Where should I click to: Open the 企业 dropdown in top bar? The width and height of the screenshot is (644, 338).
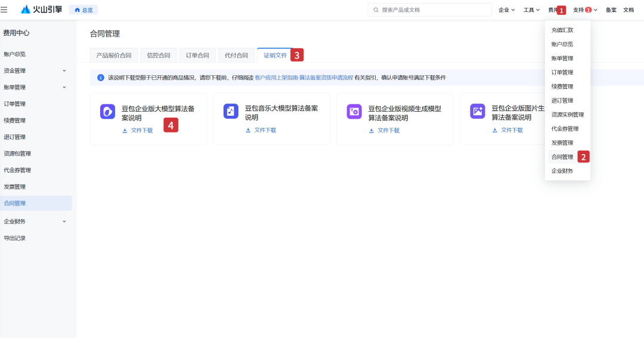(506, 10)
